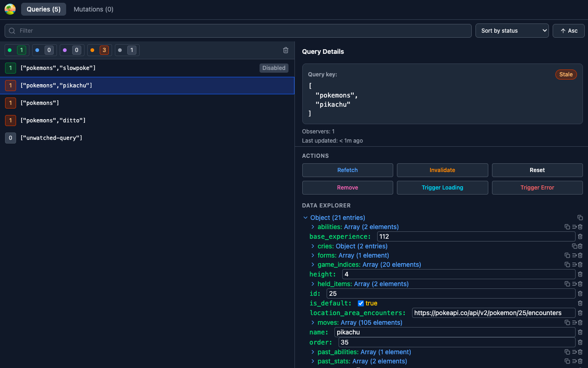Clear all items in past_stats array
The image size is (588, 368).
coord(574,361)
